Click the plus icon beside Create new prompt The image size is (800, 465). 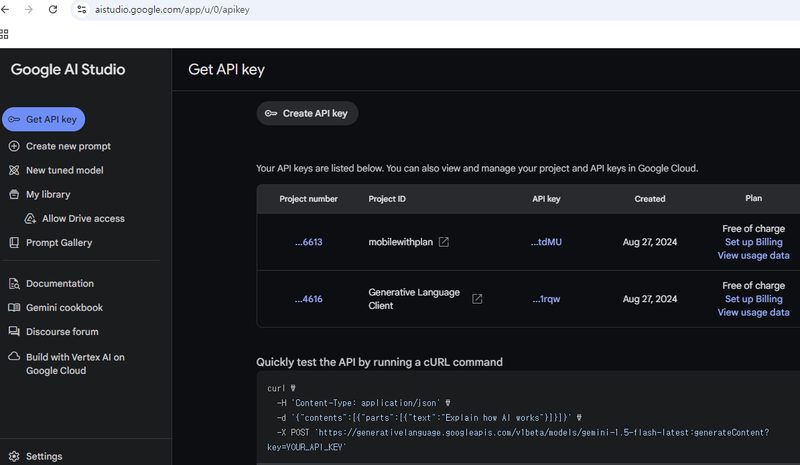[x=14, y=146]
